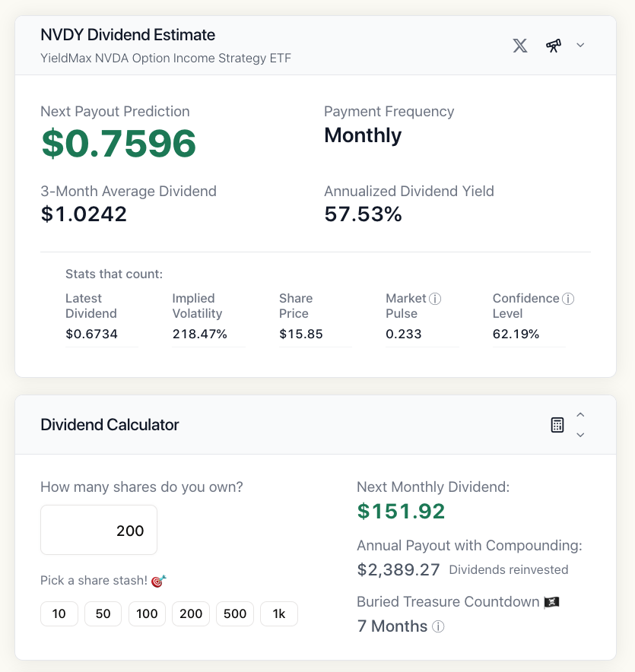Select the 100 share stash button
Viewport: 635px width, 672px height.
click(x=147, y=613)
